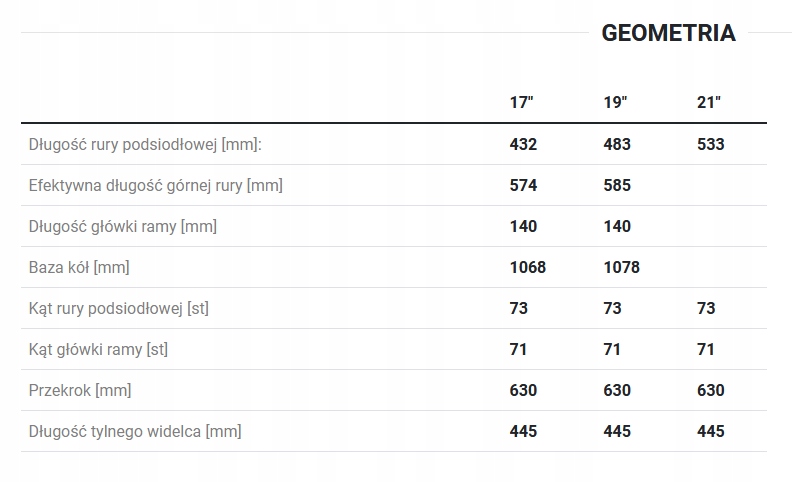Click the 574 top tube value
Image resolution: width=792 pixels, height=482 pixels.
(523, 185)
